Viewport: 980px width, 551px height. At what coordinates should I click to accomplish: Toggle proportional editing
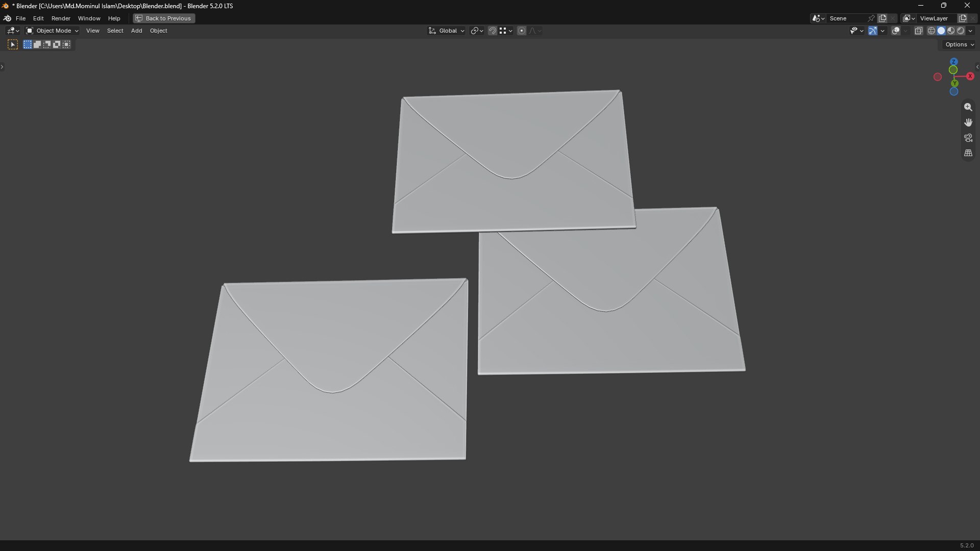[x=522, y=31]
